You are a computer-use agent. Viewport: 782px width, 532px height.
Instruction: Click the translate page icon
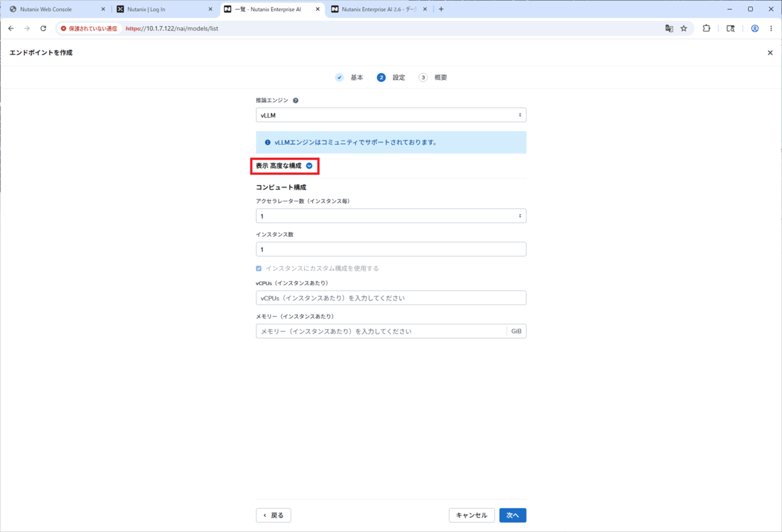tap(669, 29)
